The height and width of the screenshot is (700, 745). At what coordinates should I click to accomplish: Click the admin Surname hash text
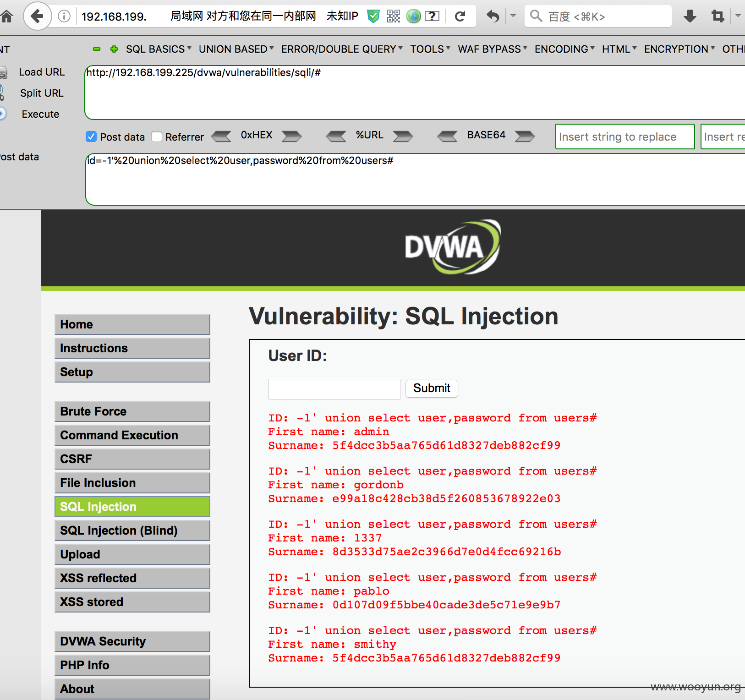446,445
